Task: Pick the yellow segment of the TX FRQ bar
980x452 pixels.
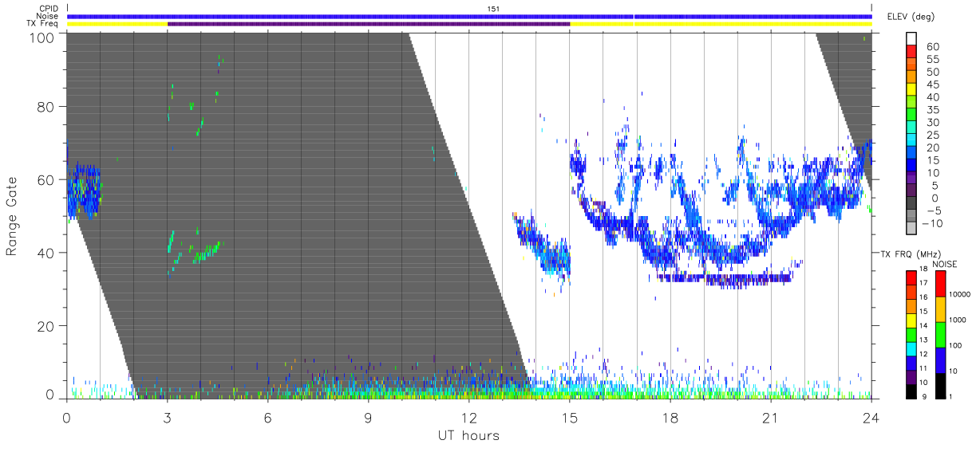Action: (x=911, y=320)
